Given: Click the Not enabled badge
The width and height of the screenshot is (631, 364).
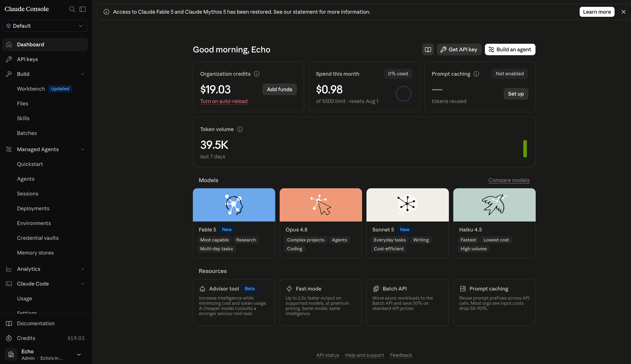Looking at the screenshot, I should click(x=509, y=74).
